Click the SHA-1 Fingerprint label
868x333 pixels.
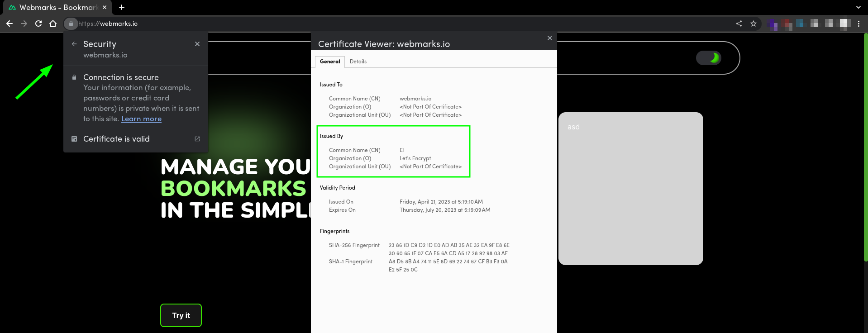point(351,262)
